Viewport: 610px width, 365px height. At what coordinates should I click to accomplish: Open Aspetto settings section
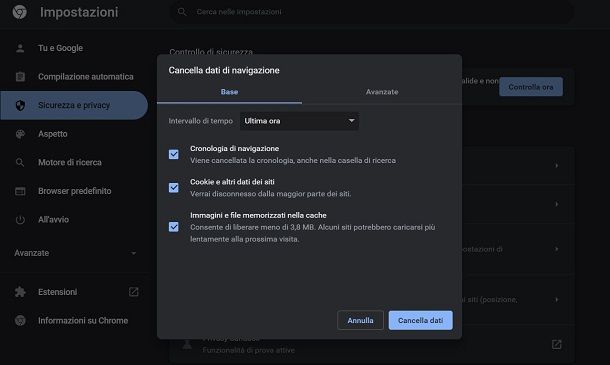pos(74,134)
